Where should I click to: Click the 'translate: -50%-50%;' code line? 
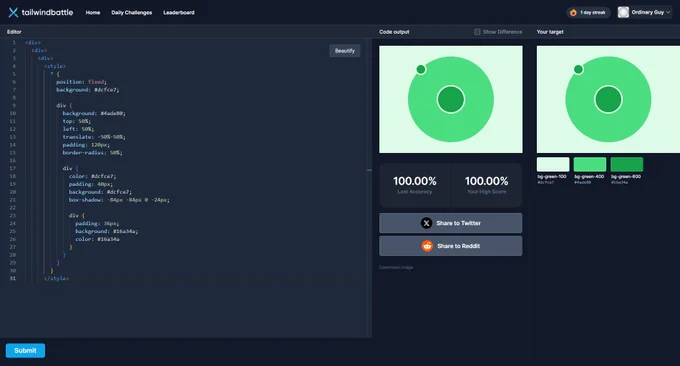(94, 137)
